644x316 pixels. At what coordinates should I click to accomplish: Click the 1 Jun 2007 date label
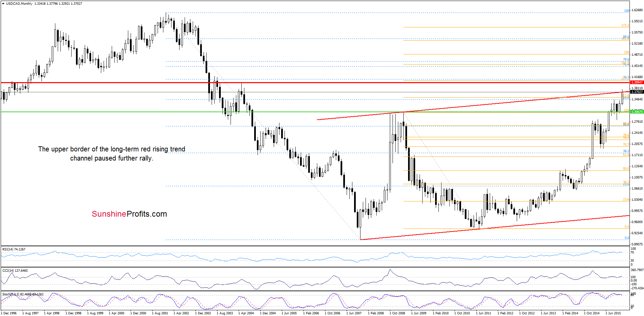point(354,313)
